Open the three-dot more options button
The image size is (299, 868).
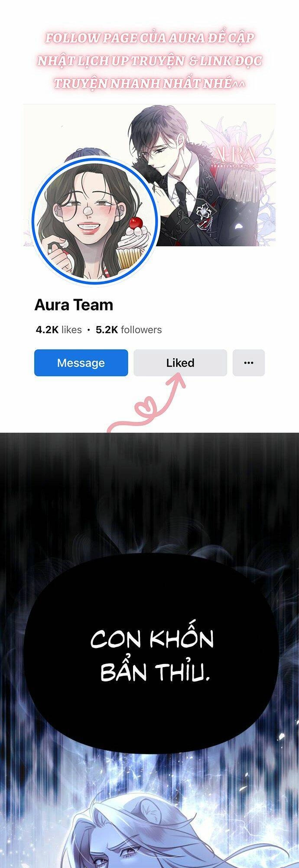pos(249,363)
